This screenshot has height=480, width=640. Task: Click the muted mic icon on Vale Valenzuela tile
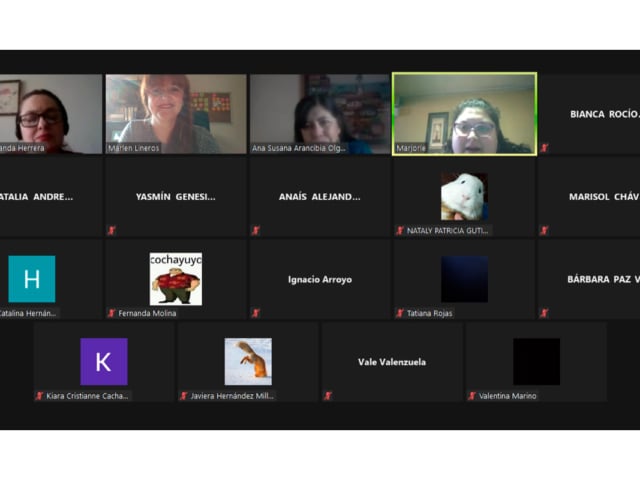pyautogui.click(x=328, y=396)
